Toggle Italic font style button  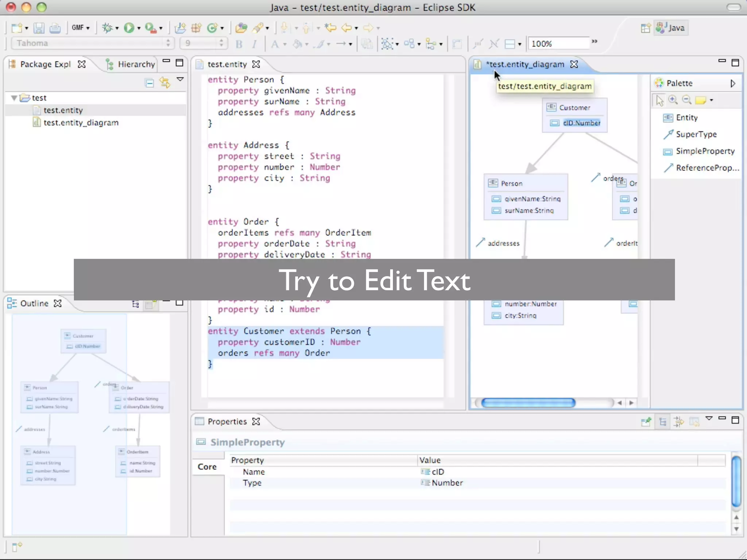(x=254, y=44)
